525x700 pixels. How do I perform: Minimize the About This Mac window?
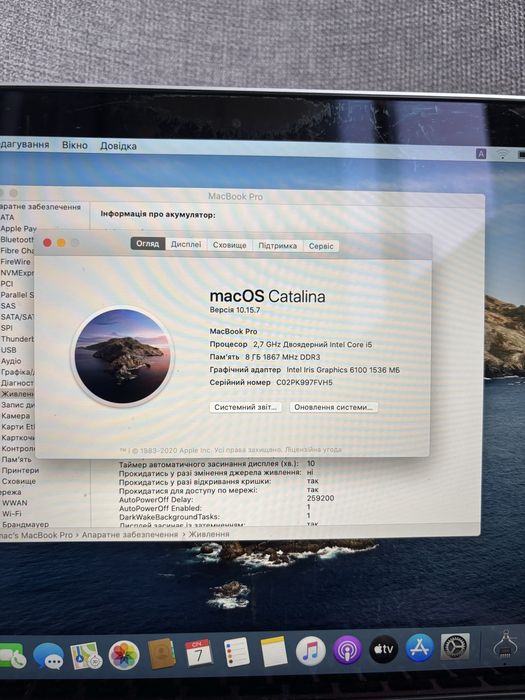pyautogui.click(x=61, y=242)
